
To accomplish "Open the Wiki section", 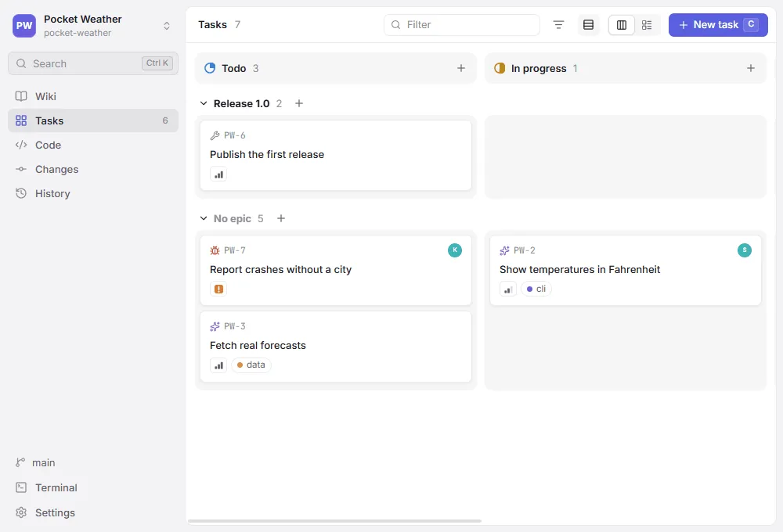I will pyautogui.click(x=93, y=96).
